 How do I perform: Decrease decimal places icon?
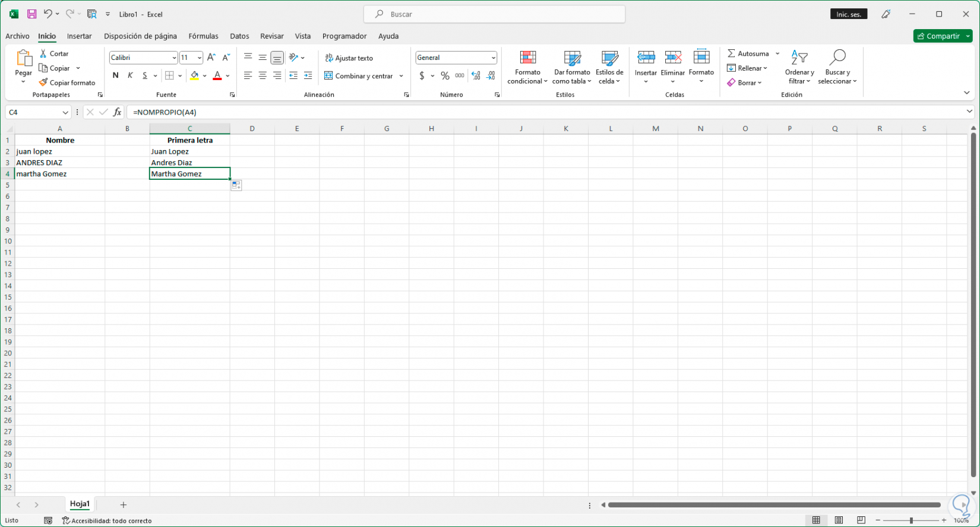[491, 75]
